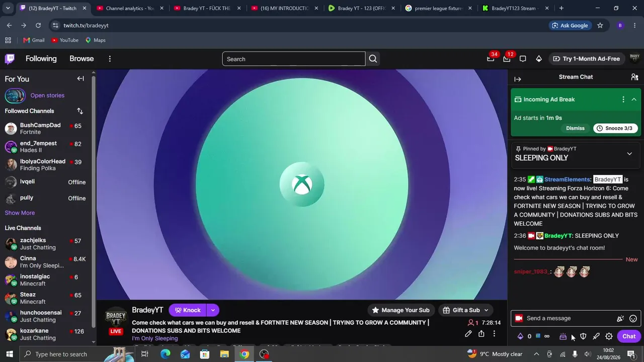This screenshot has height=362, width=644.
Task: Open the chat identity badge in message box
Action: [518, 318]
